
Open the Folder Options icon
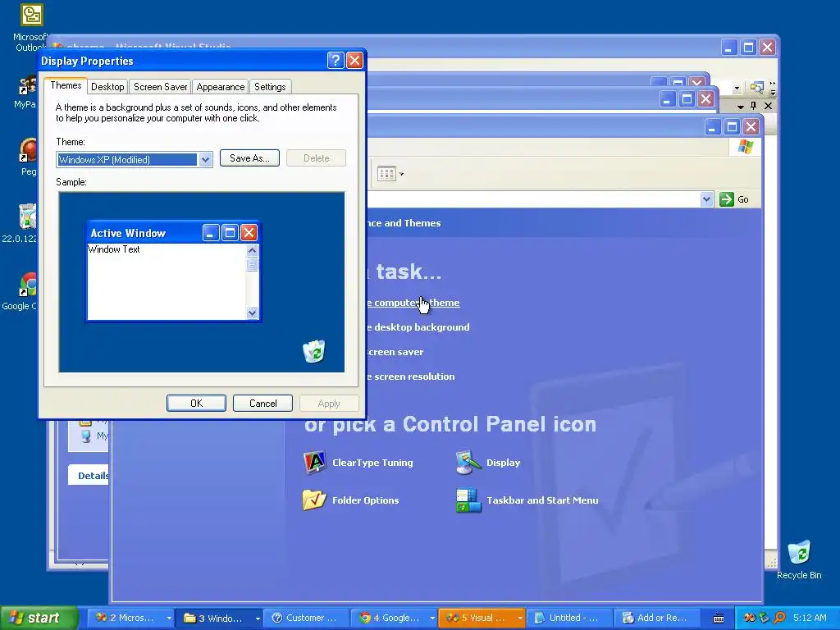(351, 500)
